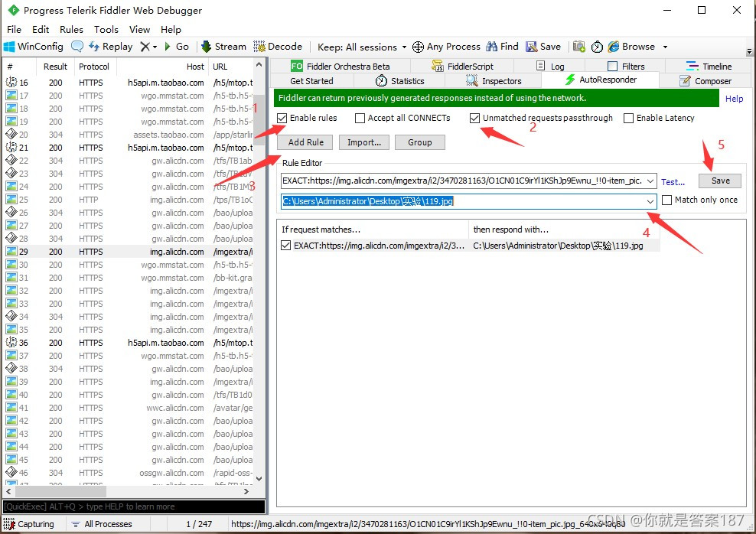This screenshot has height=534, width=756.
Task: Open the Edit menu
Action: pyautogui.click(x=41, y=29)
